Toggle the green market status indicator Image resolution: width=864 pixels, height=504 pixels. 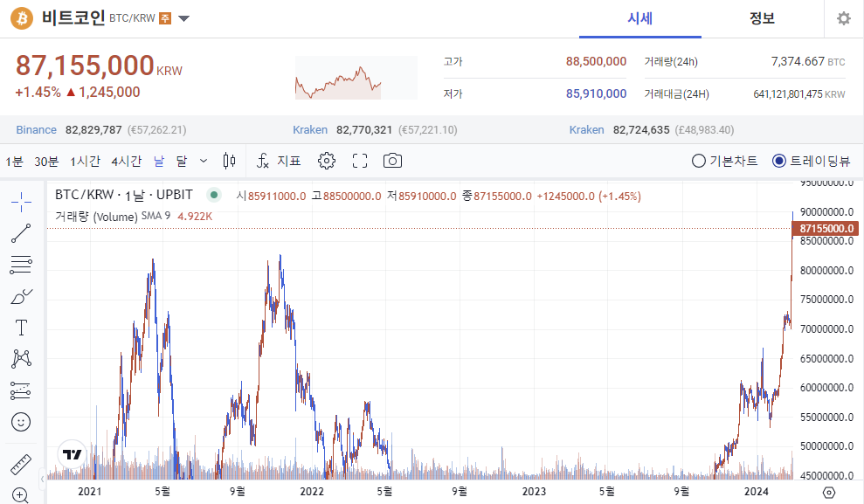pos(214,196)
